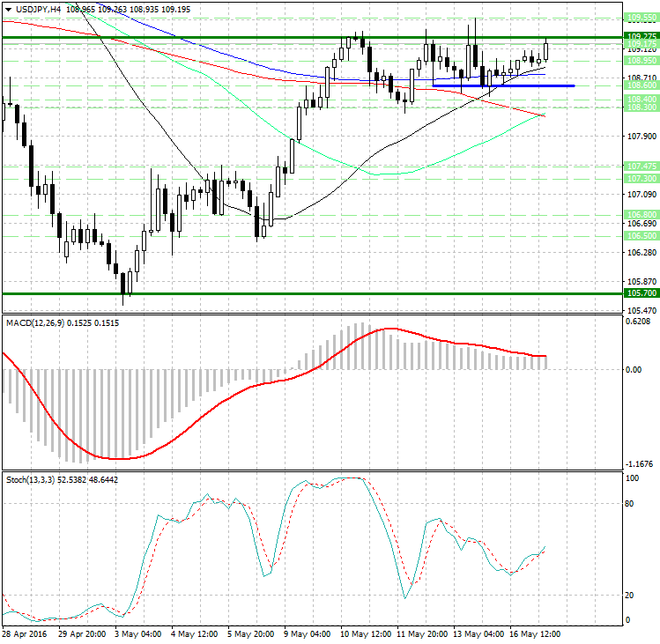Image resolution: width=660 pixels, height=644 pixels.
Task: Click the last candlestick near 109.195
Action: click(546, 51)
